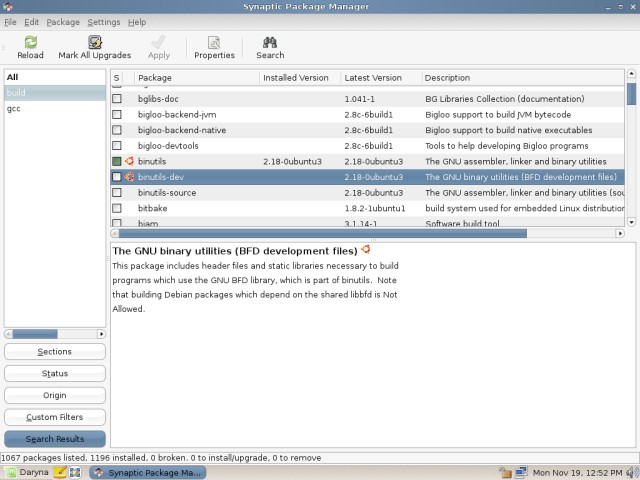Click the Search Results button
Viewport: 640px width, 480px height.
(55, 439)
